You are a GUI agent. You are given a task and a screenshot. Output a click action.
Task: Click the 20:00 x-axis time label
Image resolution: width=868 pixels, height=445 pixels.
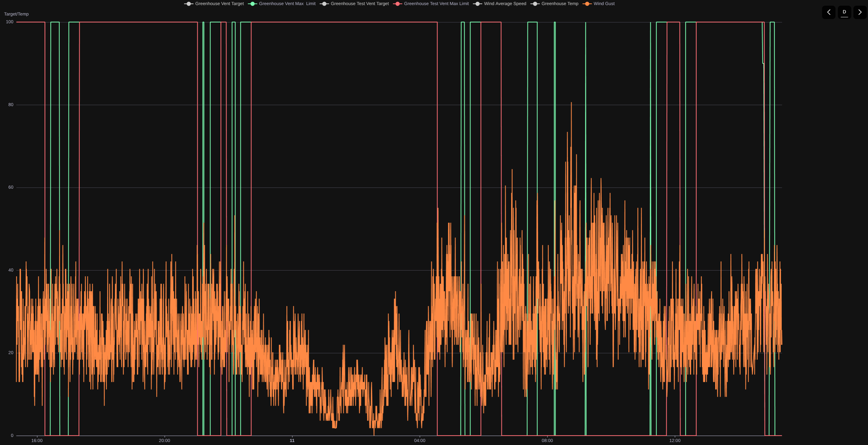click(x=164, y=440)
